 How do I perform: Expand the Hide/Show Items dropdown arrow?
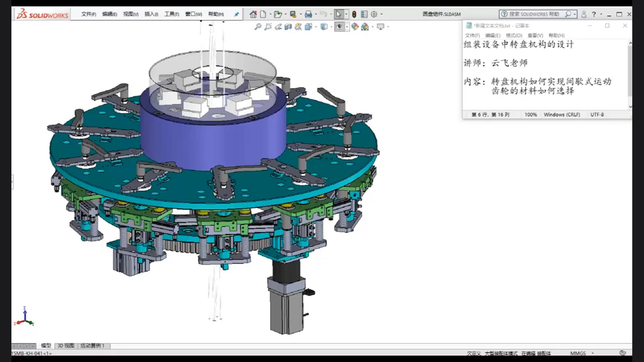347,27
